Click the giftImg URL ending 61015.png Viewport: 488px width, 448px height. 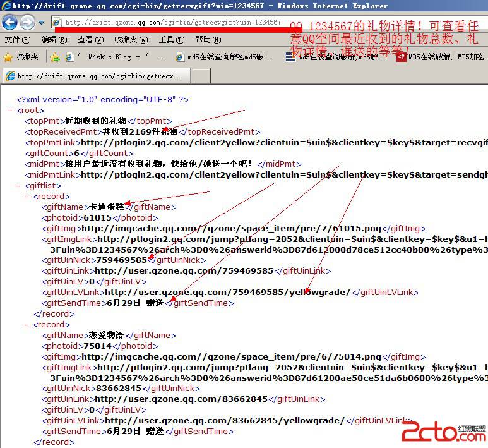(x=231, y=228)
